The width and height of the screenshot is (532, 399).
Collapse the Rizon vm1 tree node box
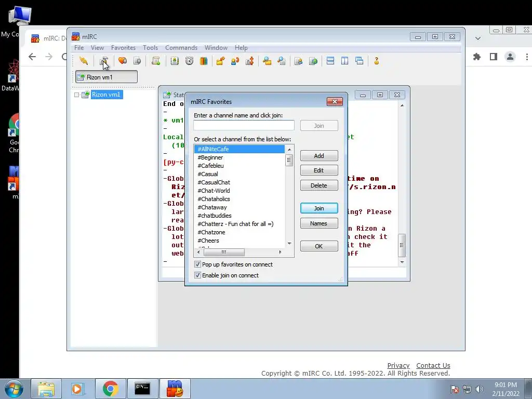point(77,95)
